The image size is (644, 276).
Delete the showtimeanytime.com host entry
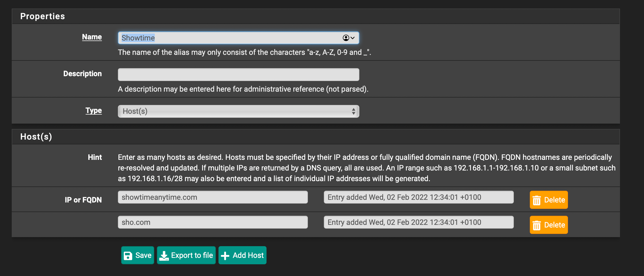pyautogui.click(x=548, y=200)
